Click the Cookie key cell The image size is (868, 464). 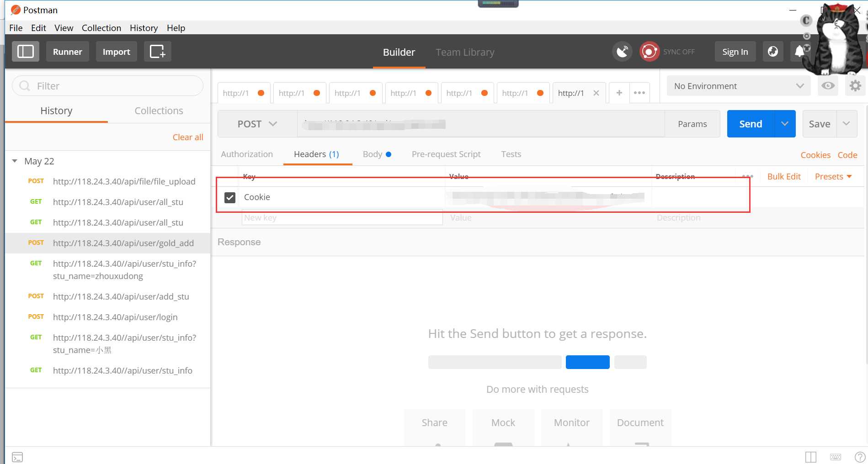click(342, 197)
